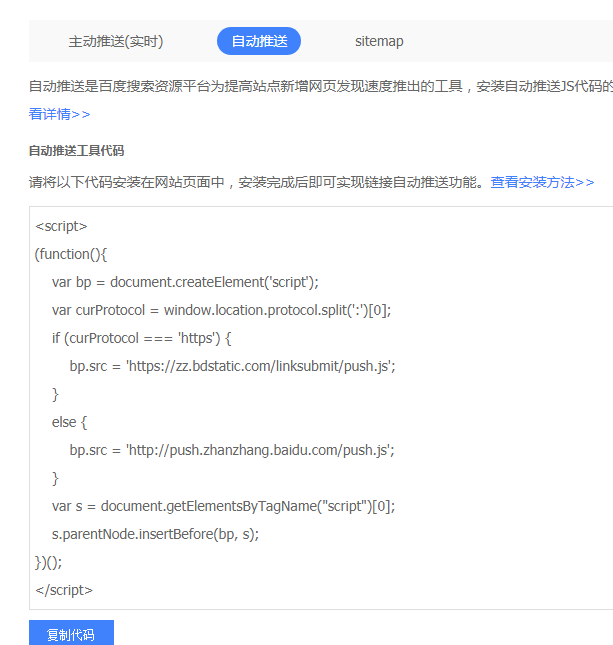This screenshot has height=645, width=613.
Task: Click the var bp createElement line
Action: click(185, 282)
